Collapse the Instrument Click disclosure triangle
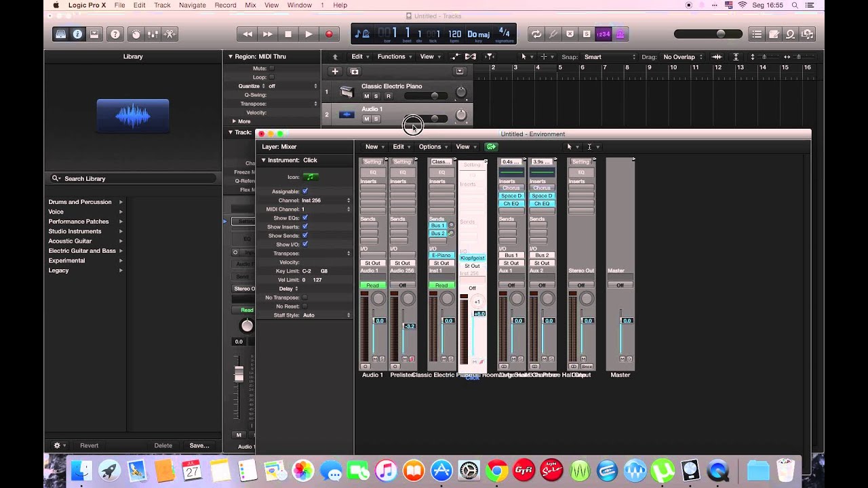This screenshot has width=868, height=488. pos(264,160)
